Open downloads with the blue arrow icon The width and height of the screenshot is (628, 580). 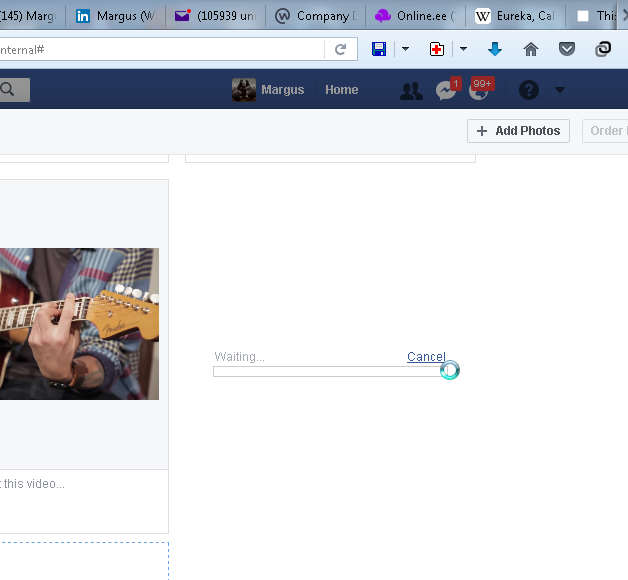tap(495, 49)
